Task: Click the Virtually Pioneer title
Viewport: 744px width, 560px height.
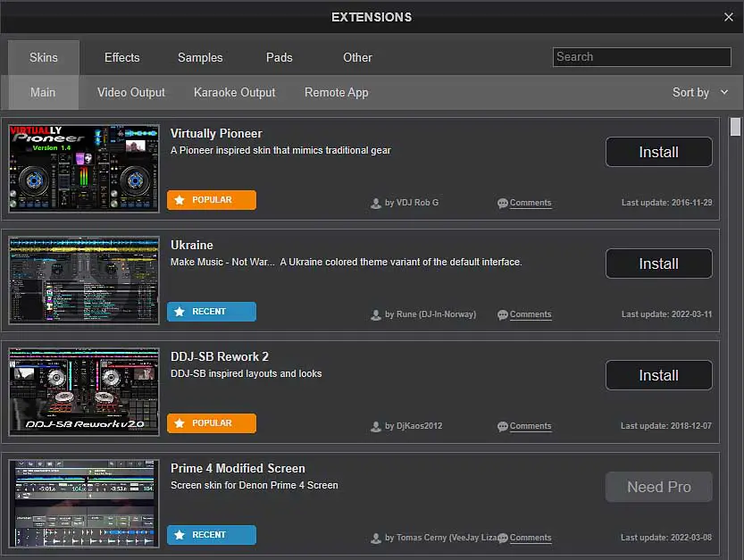Action: click(216, 133)
